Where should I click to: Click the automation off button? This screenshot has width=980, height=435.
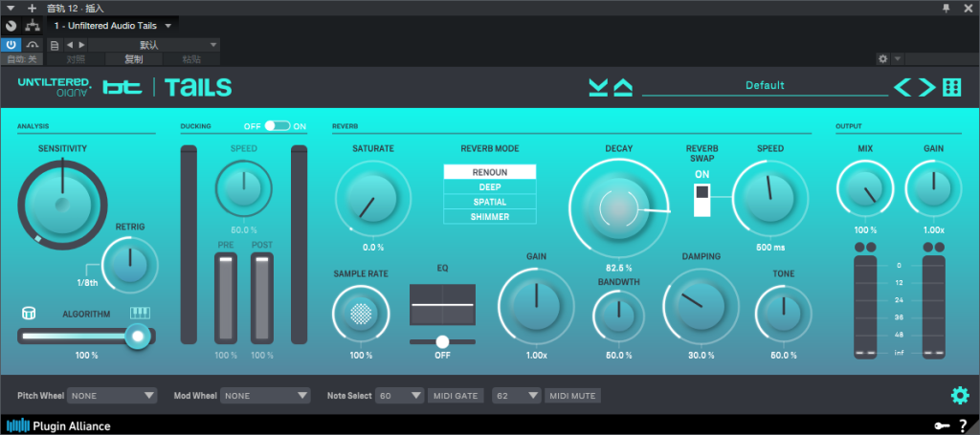[x=22, y=59]
